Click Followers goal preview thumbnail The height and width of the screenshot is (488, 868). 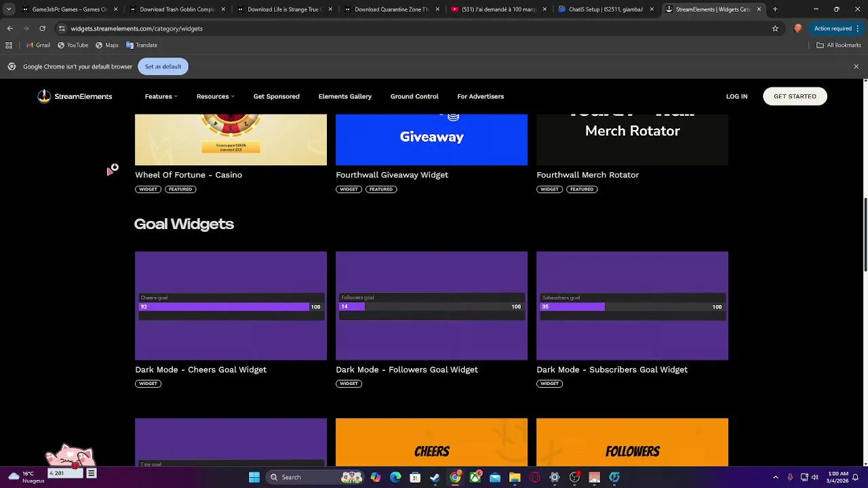point(431,306)
